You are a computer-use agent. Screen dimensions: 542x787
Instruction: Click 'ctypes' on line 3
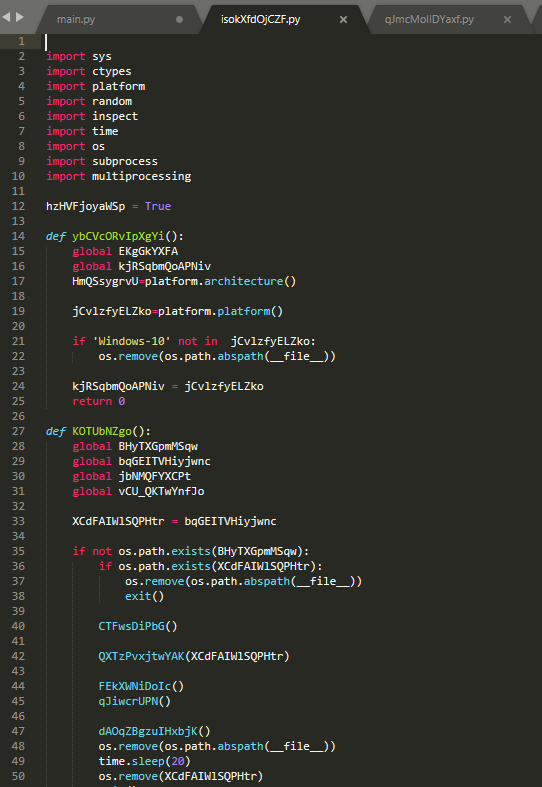click(x=111, y=71)
